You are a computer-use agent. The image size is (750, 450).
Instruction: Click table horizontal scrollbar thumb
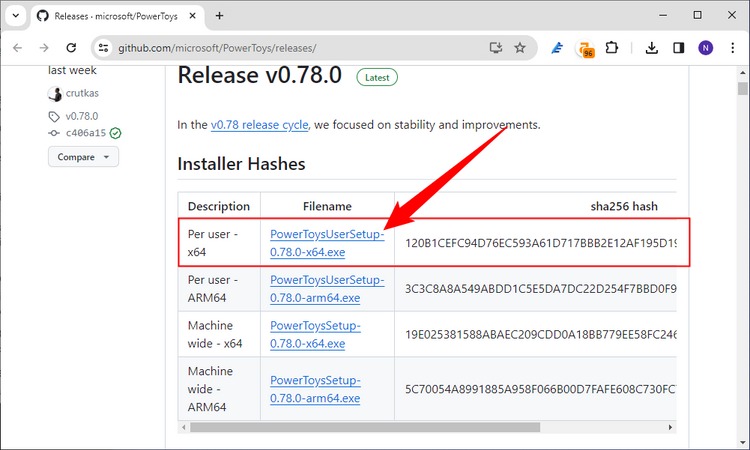coord(365,427)
